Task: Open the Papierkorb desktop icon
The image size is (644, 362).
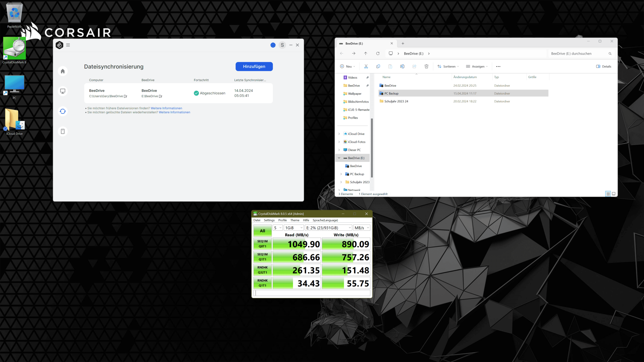Action: 14,15
